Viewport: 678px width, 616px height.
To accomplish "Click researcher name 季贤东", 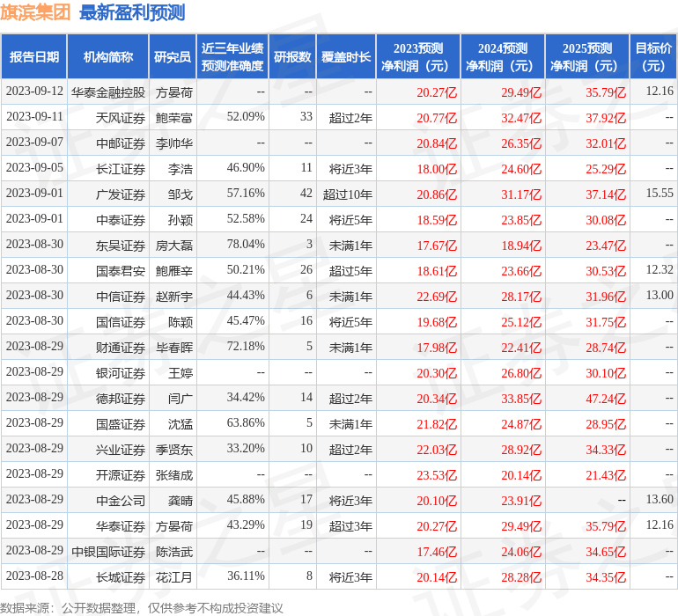I will click(173, 449).
